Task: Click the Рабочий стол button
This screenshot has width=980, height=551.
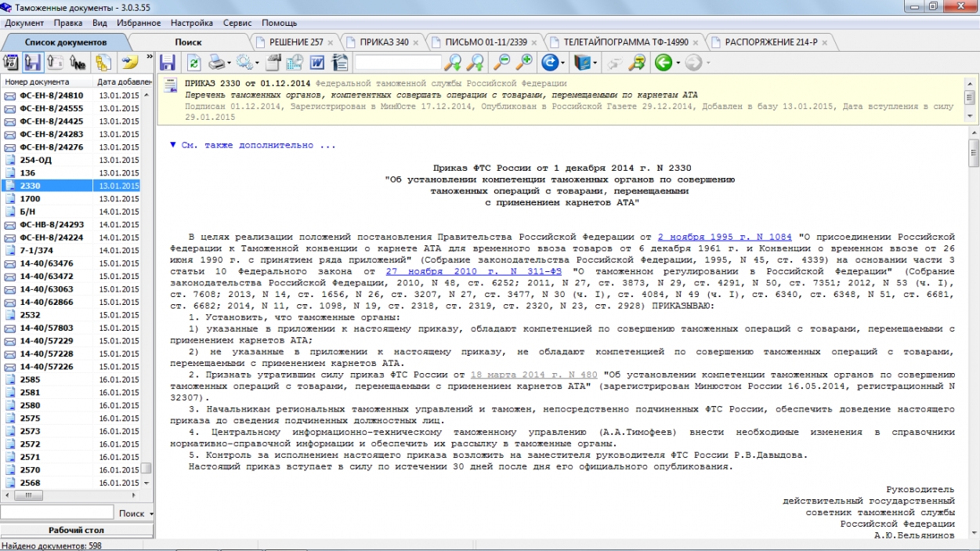Action: tap(77, 530)
